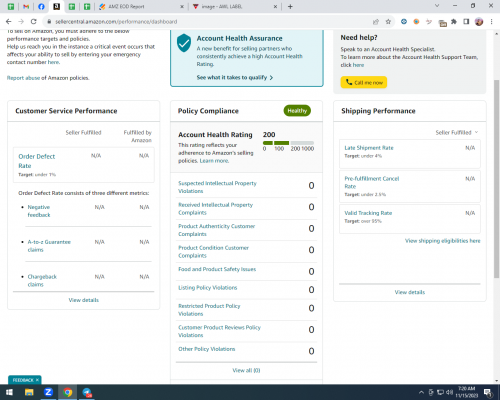This screenshot has width=500, height=400.
Task: Open Zoom from the taskbar
Action: tap(48, 392)
